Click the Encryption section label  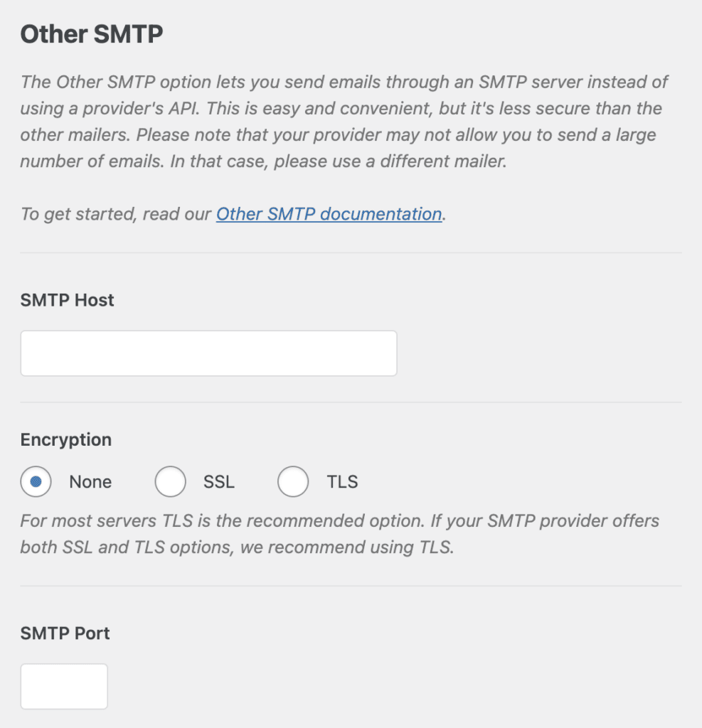[x=65, y=439]
